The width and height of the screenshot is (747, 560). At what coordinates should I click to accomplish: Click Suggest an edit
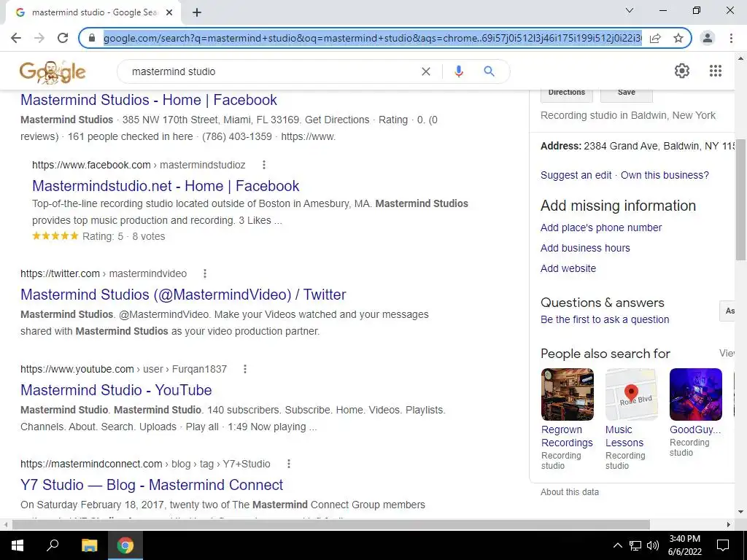click(576, 175)
